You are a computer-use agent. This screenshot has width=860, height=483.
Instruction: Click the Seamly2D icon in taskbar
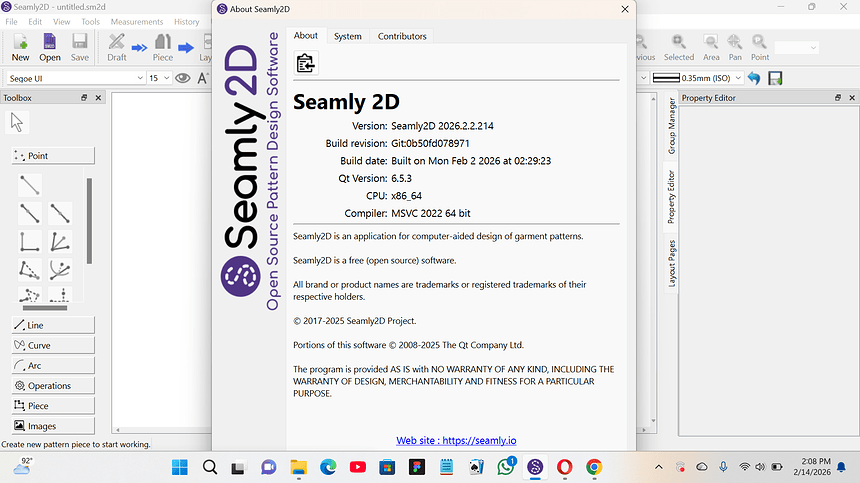pos(535,467)
